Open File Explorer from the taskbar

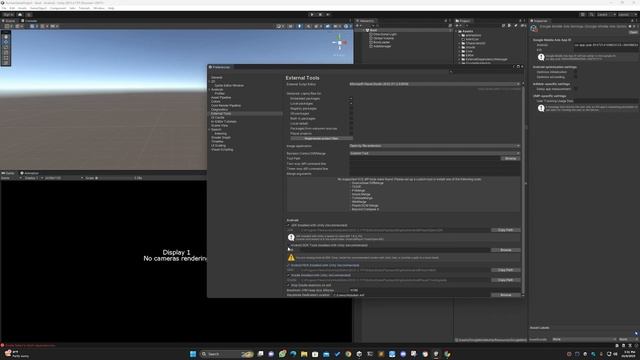pos(304,354)
